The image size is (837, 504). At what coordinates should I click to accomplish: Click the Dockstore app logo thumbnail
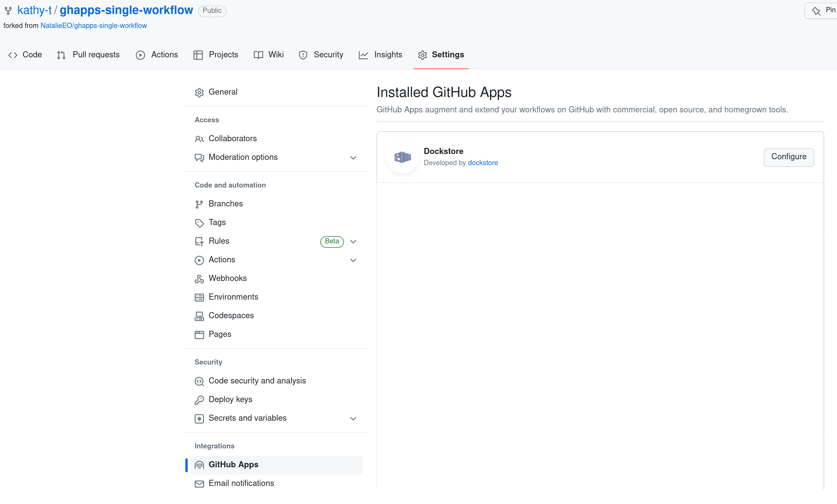tap(402, 157)
